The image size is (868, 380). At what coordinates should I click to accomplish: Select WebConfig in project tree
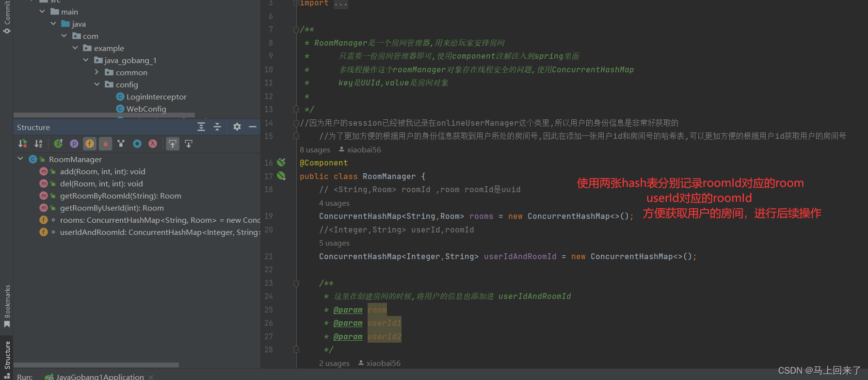(x=146, y=109)
